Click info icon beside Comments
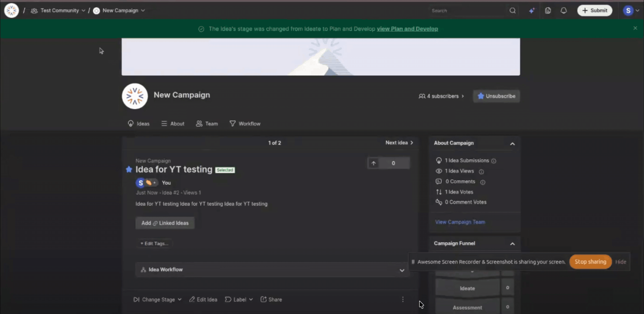Image resolution: width=644 pixels, height=314 pixels. pos(483,182)
